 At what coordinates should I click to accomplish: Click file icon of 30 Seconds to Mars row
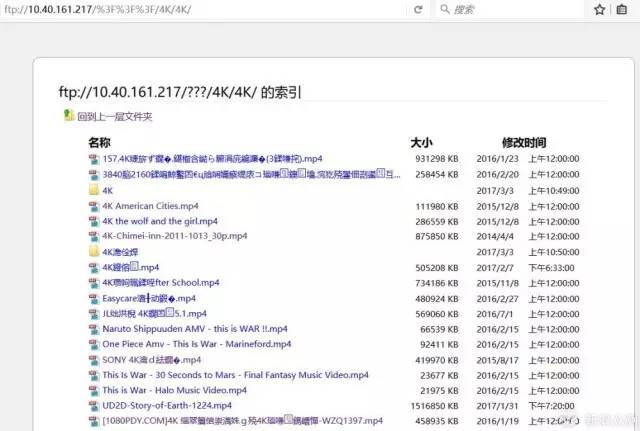[x=94, y=375]
